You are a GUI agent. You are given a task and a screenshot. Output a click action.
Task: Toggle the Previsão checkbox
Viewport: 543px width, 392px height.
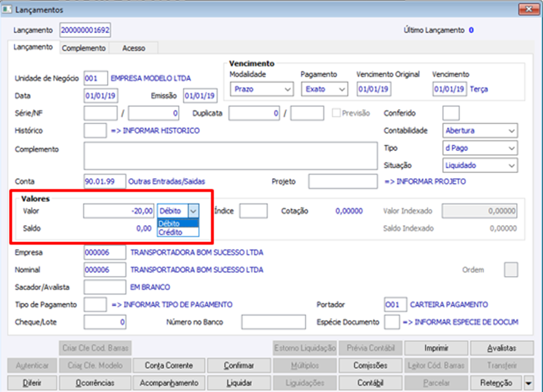pos(336,113)
